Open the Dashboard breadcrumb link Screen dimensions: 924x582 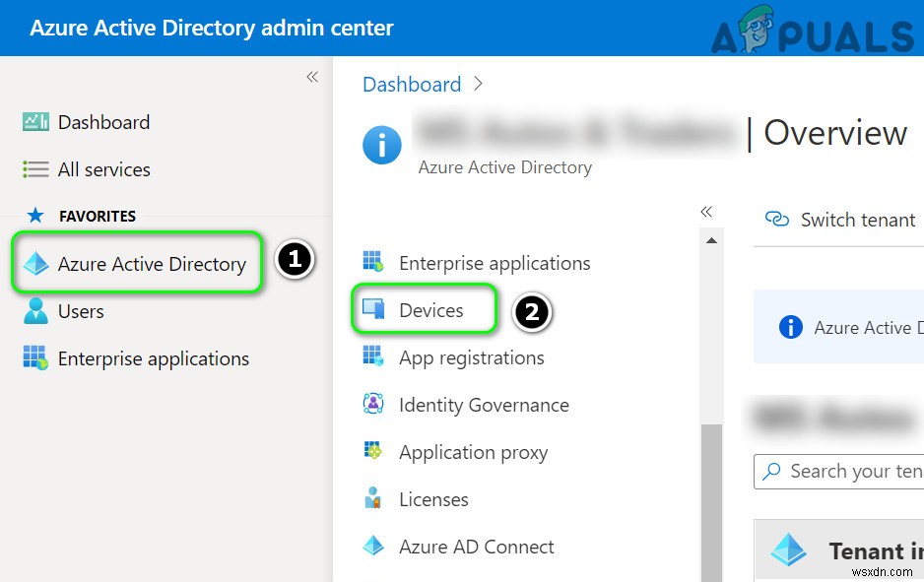412,85
